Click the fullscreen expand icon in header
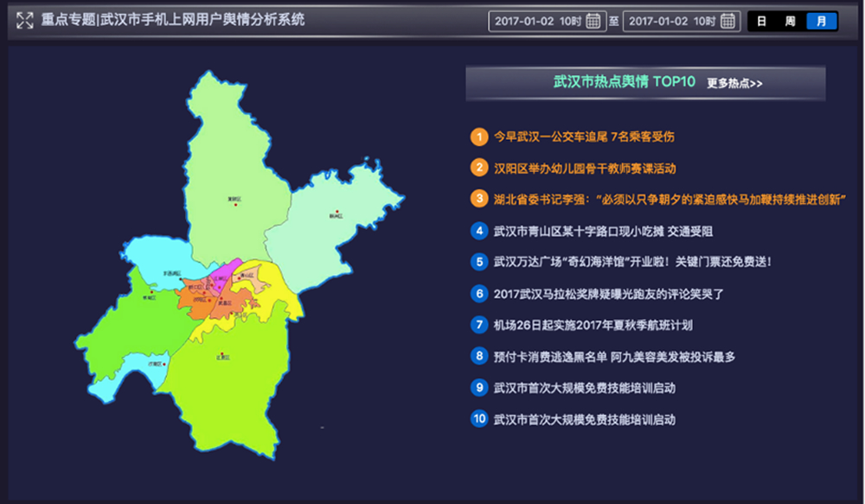The height and width of the screenshot is (504, 865). 25,20
